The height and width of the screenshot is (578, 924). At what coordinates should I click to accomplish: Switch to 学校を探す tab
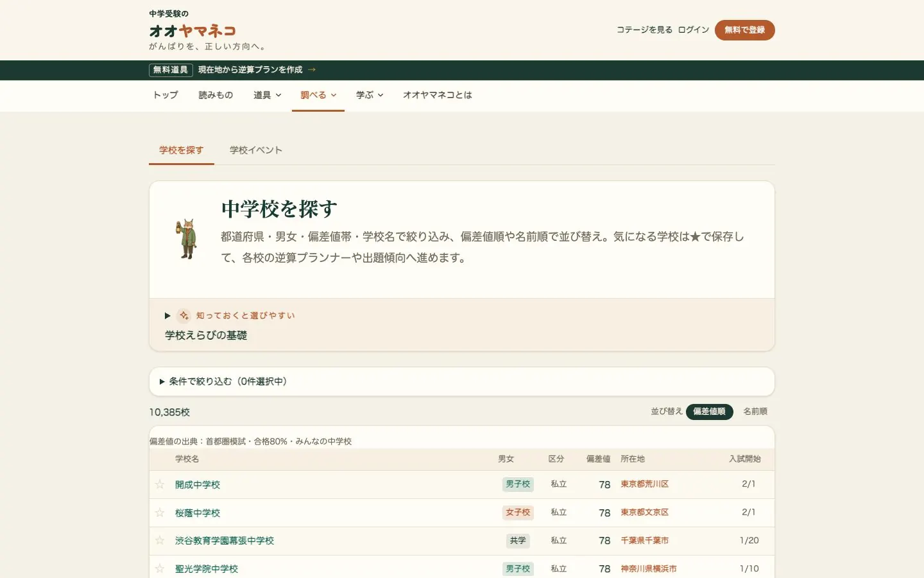coord(182,150)
